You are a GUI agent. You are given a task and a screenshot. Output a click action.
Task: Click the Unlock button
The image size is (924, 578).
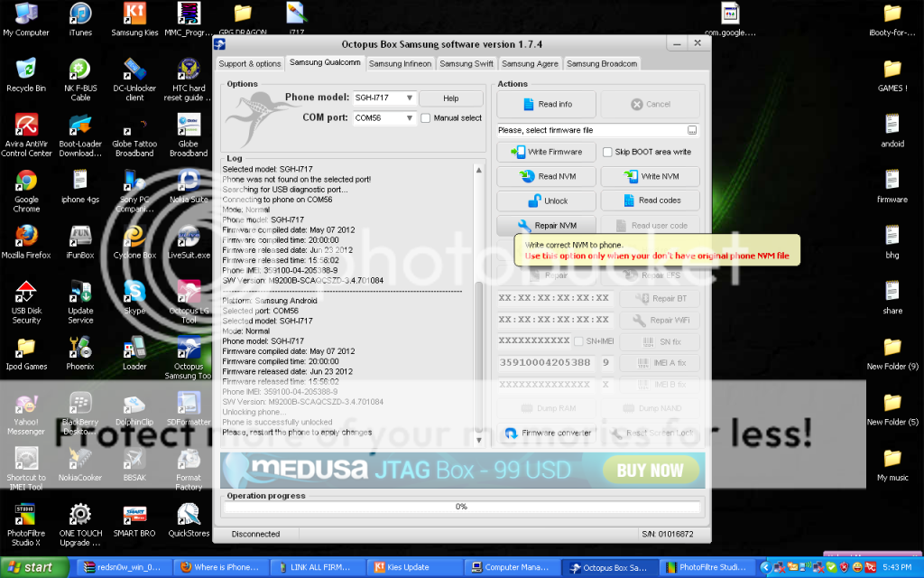point(546,200)
